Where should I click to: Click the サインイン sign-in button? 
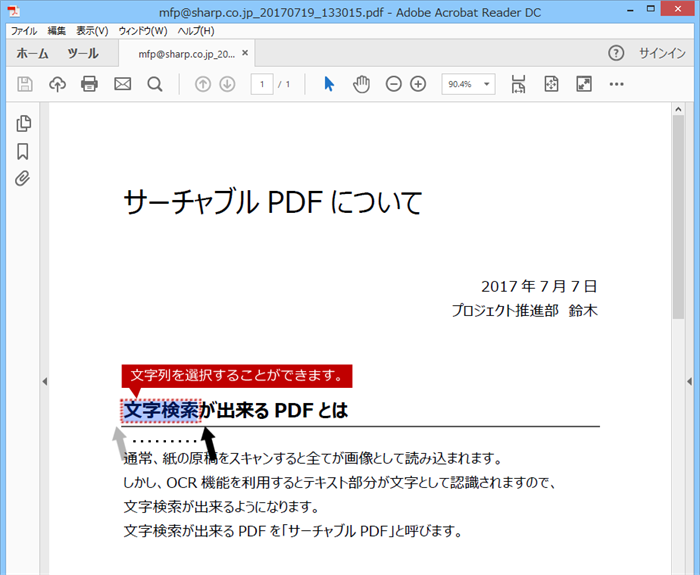[662, 53]
